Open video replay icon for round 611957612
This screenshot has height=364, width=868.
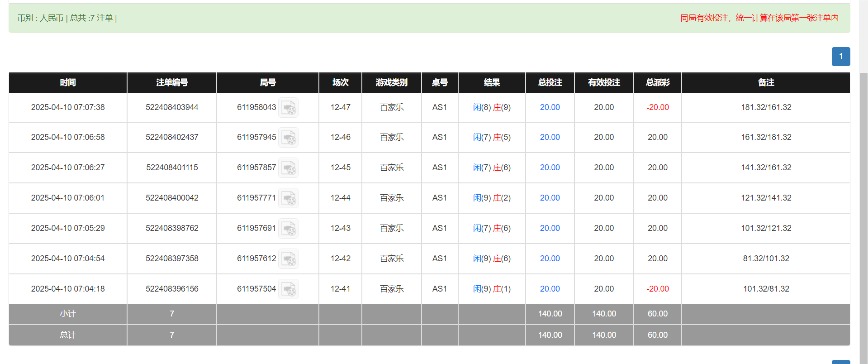[x=288, y=259]
